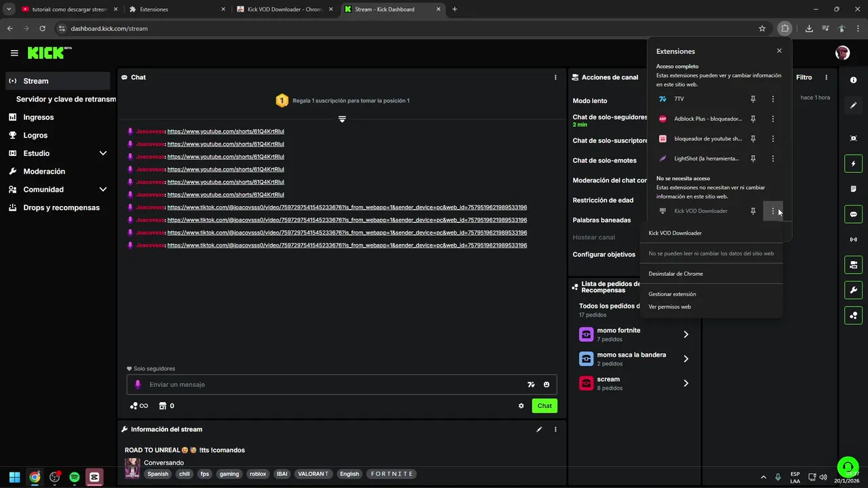Screen dimensions: 868x488
Task: Click the wrench icon in right rail
Action: pos(853,290)
